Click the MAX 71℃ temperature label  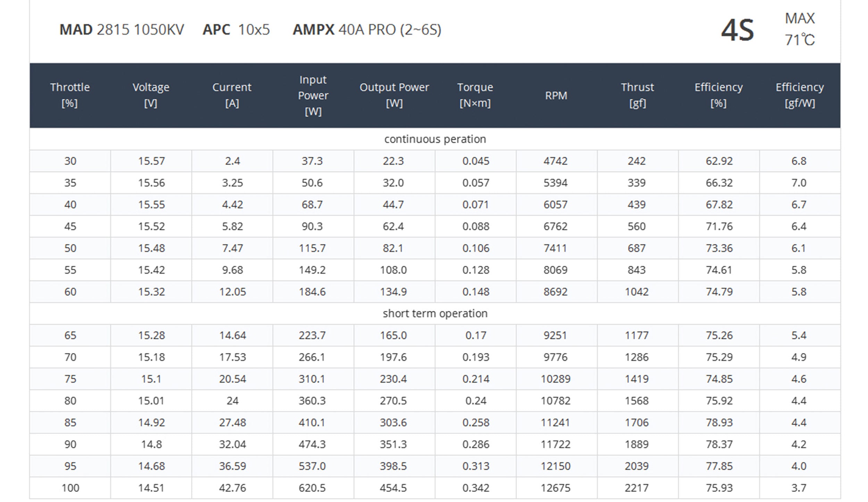(x=800, y=29)
